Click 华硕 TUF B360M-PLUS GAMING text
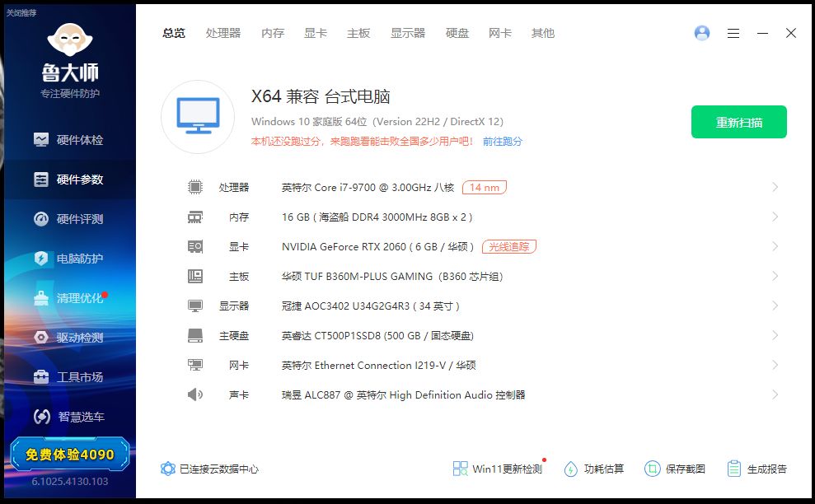 [392, 277]
